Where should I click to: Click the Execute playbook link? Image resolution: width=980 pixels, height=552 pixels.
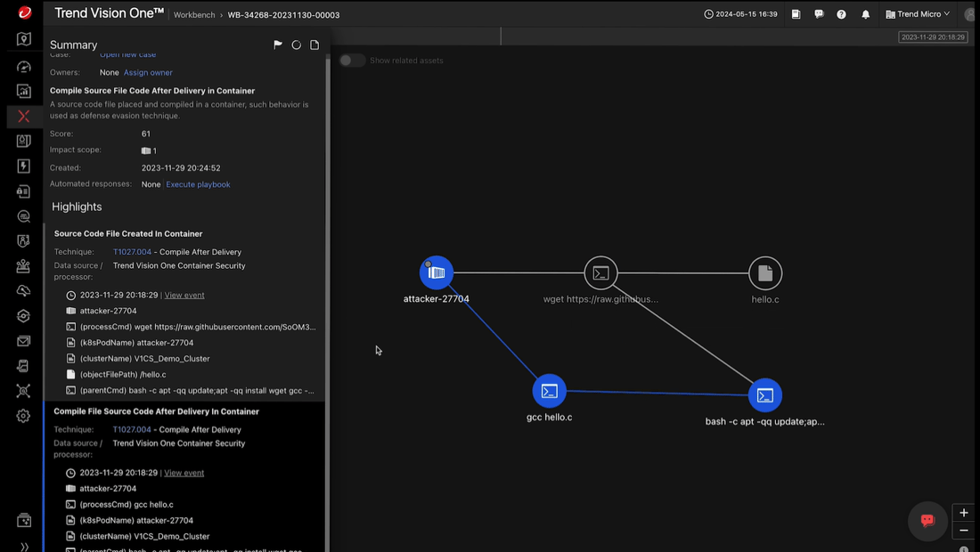point(198,184)
